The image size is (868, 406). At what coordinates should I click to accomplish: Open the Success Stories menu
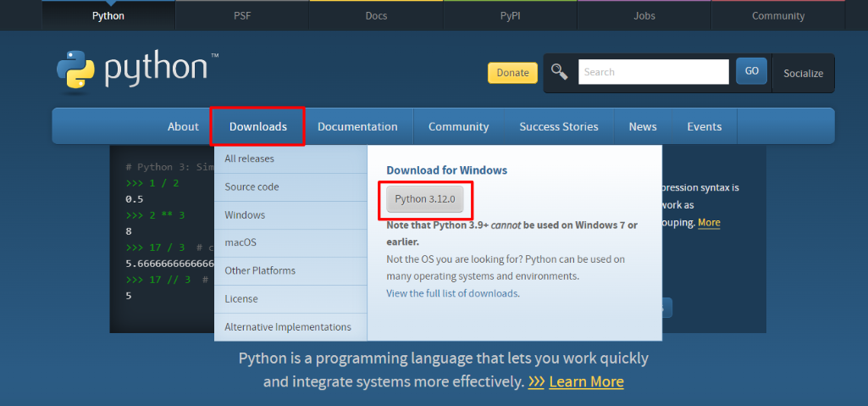tap(559, 126)
